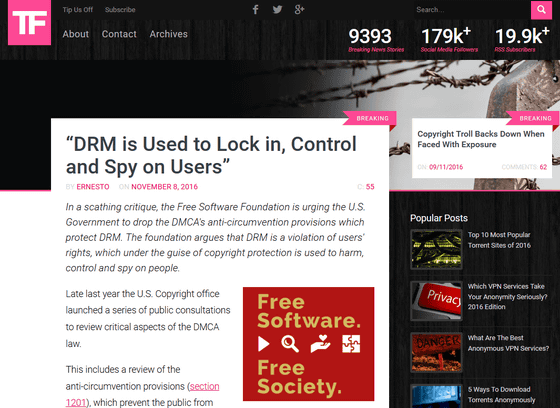Click the magnifier icon in FSF banner
This screenshot has height=408, width=560.
[290, 344]
